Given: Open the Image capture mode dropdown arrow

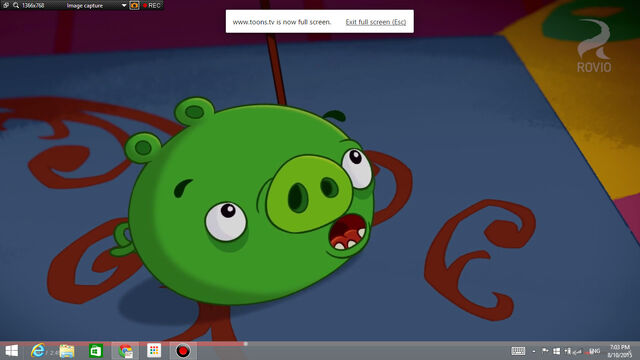Looking at the screenshot, I should coord(124,5).
